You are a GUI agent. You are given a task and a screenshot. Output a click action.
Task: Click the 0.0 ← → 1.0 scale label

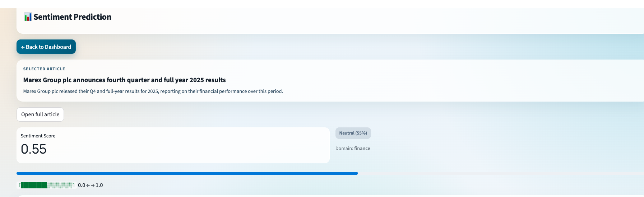pos(91,185)
